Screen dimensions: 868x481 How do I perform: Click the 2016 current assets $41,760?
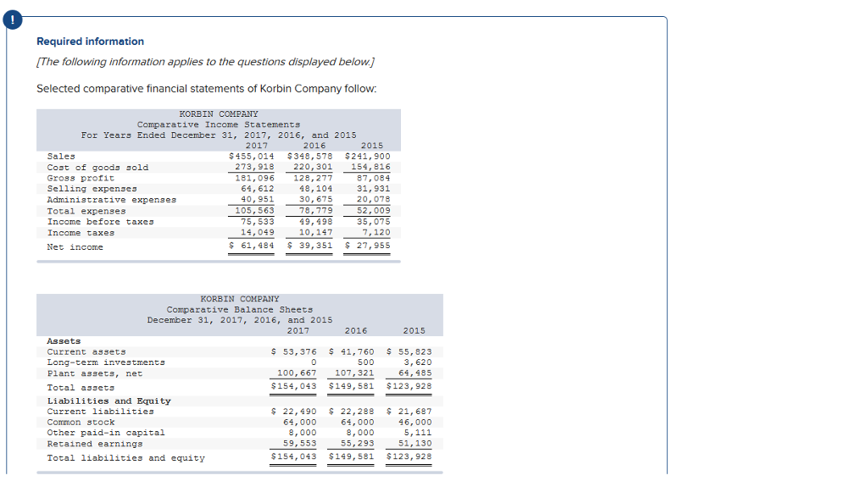pyautogui.click(x=352, y=351)
